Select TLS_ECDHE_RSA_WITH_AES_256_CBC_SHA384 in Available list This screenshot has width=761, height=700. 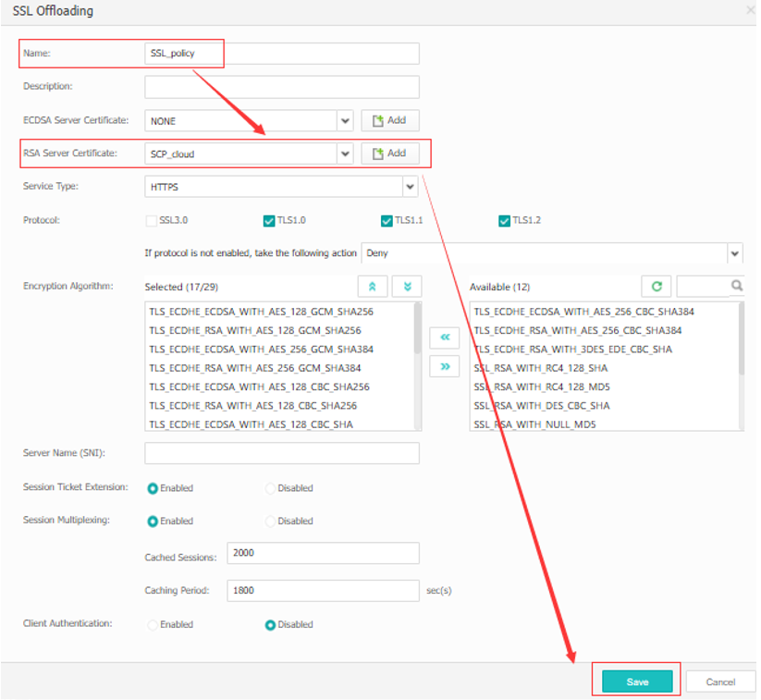coord(578,331)
